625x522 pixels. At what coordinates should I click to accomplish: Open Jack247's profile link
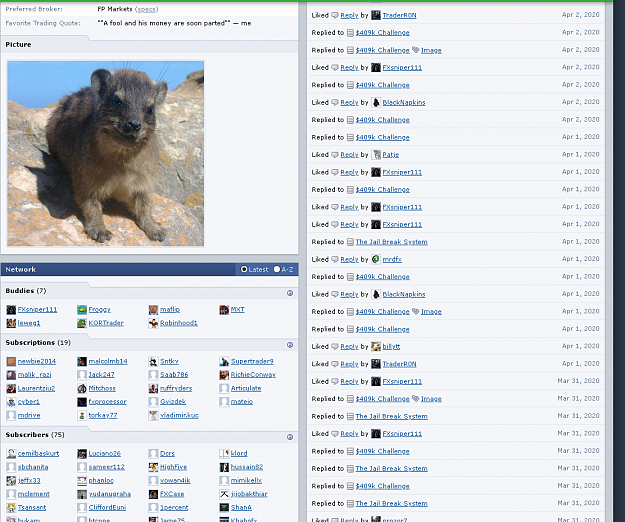coord(101,375)
